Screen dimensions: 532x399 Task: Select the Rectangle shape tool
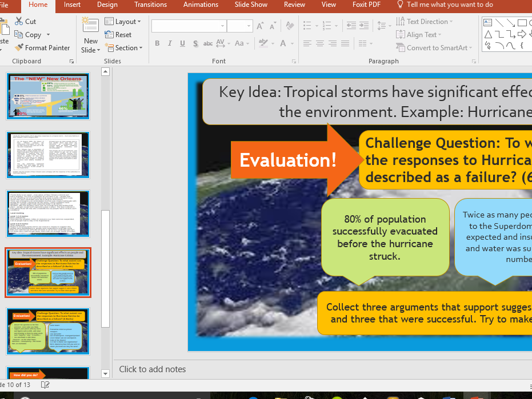[521, 22]
